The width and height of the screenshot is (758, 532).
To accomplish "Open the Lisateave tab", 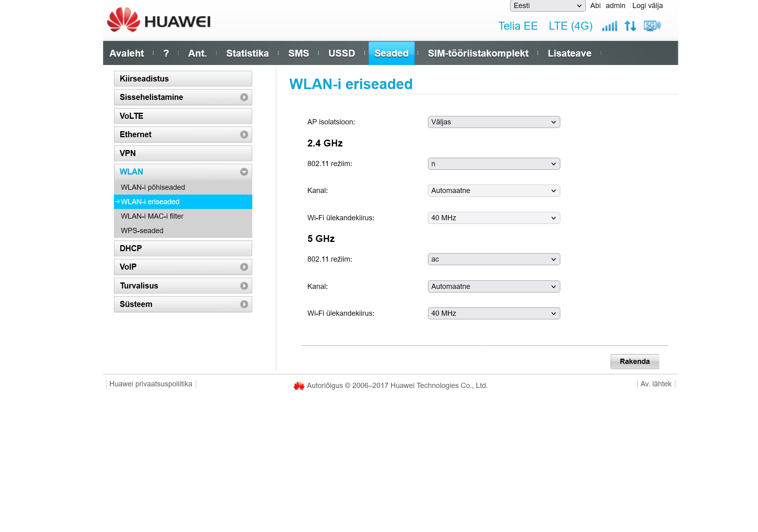I will pos(570,53).
